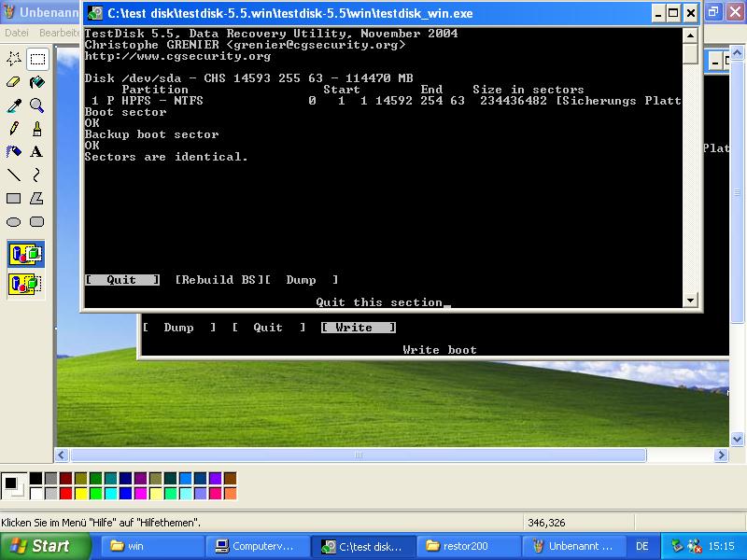
Task: Click the Paint window restore button
Action: [713, 12]
